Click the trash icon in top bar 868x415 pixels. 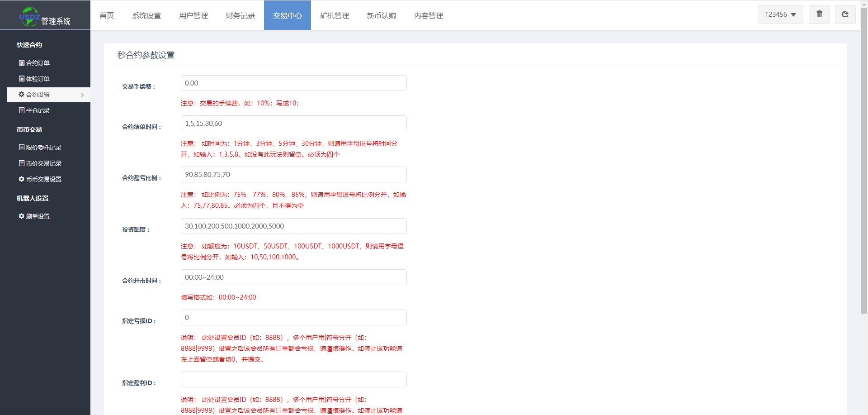819,14
